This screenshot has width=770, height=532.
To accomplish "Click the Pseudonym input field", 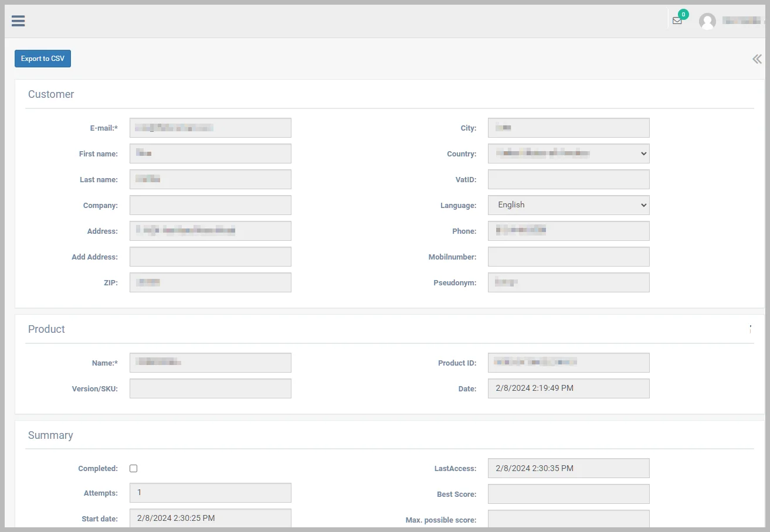I will coord(568,282).
